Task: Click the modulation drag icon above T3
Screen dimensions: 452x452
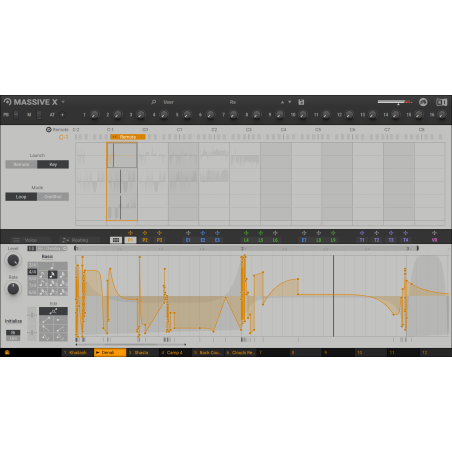Action: (391, 233)
